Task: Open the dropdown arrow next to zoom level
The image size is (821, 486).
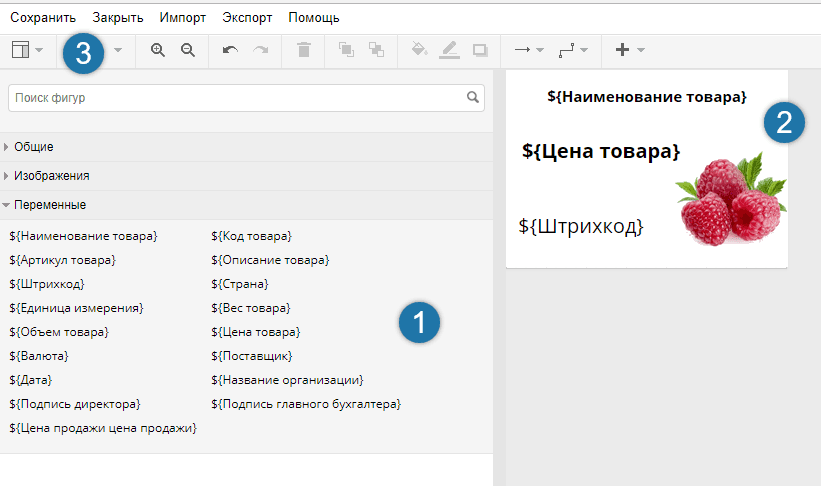Action: [118, 50]
